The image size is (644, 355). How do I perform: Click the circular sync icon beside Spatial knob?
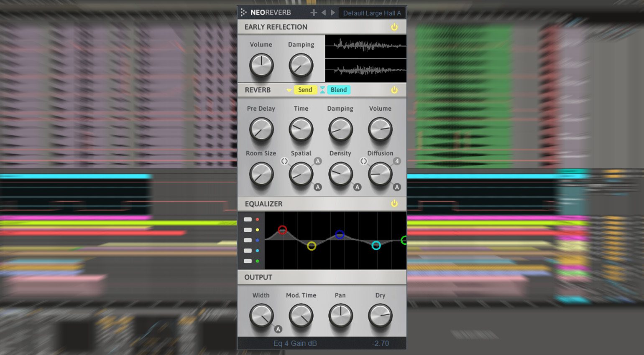(284, 161)
